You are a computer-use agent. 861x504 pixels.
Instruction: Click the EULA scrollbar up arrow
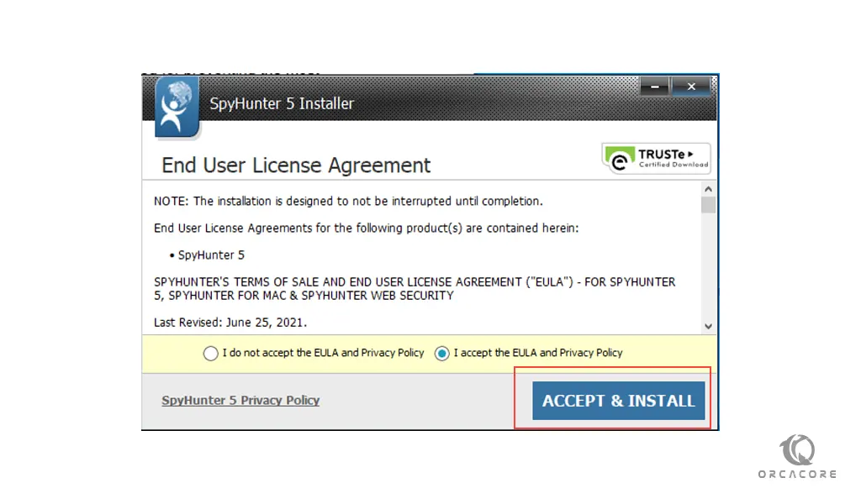pos(708,189)
